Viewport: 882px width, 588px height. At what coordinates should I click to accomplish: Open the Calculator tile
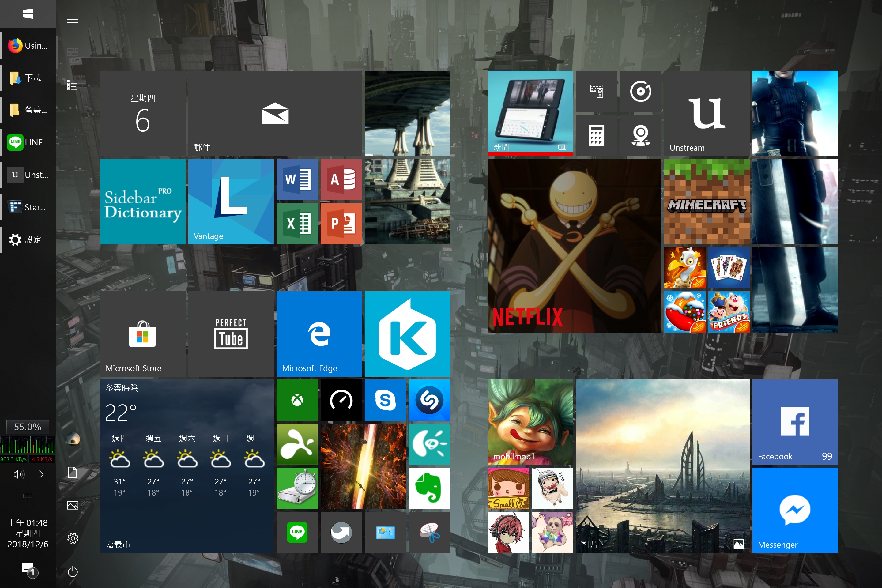tap(596, 135)
